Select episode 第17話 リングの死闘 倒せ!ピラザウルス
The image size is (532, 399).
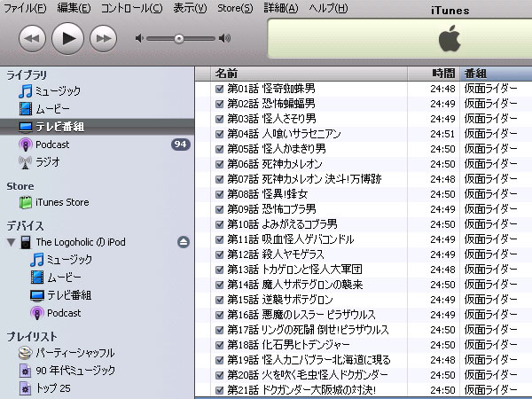click(308, 330)
